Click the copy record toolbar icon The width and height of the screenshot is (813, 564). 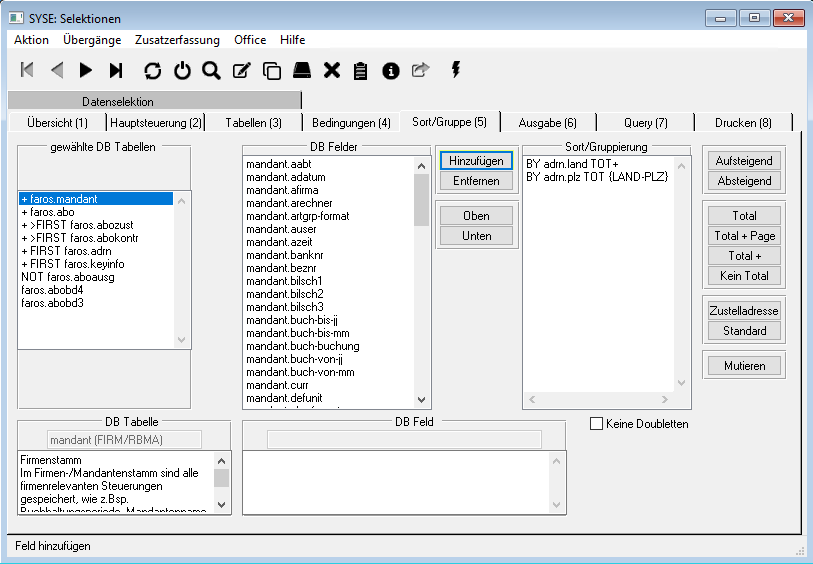(271, 70)
